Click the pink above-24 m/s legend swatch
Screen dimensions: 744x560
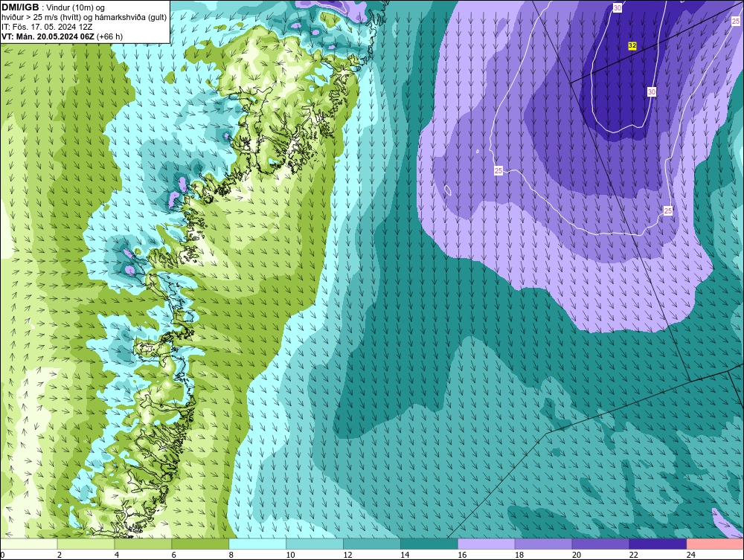tap(715, 544)
